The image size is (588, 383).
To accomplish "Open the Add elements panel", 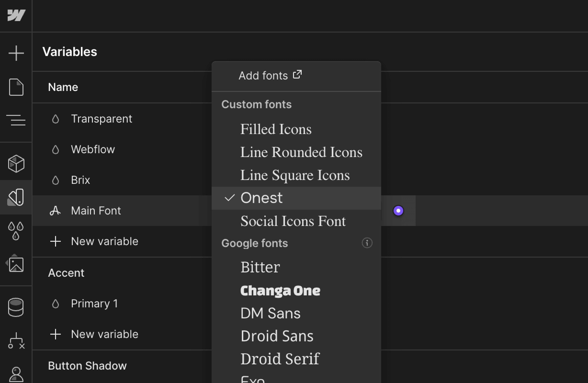I will (x=16, y=53).
